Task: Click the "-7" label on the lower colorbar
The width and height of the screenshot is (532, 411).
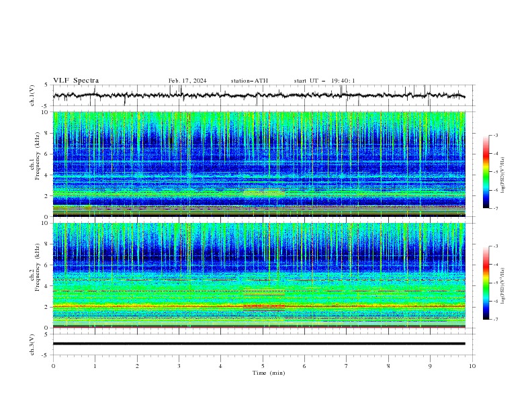Action: coord(496,320)
